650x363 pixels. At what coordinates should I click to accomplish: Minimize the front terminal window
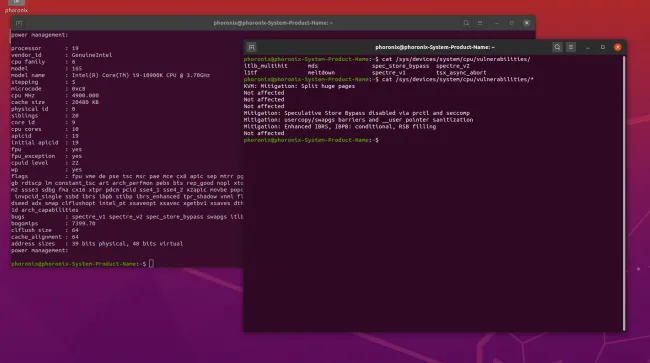tap(587, 47)
